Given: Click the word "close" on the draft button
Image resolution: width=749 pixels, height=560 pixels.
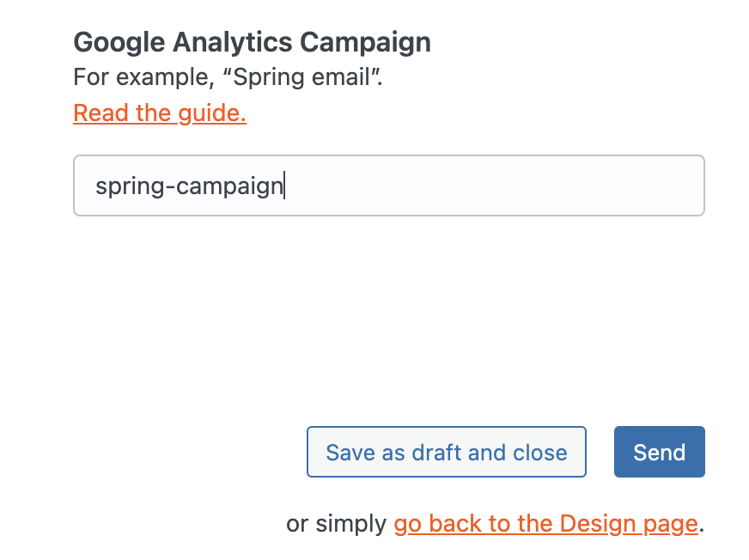Looking at the screenshot, I should click(x=540, y=453).
